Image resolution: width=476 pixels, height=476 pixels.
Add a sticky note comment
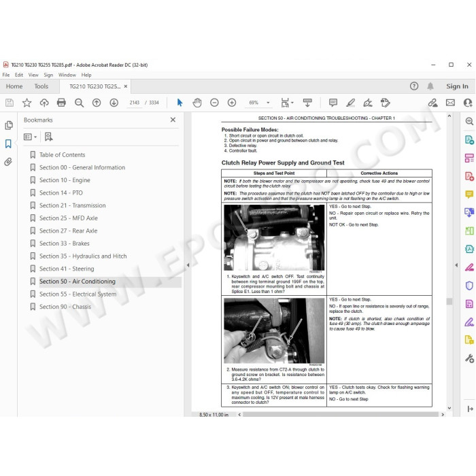[x=333, y=103]
